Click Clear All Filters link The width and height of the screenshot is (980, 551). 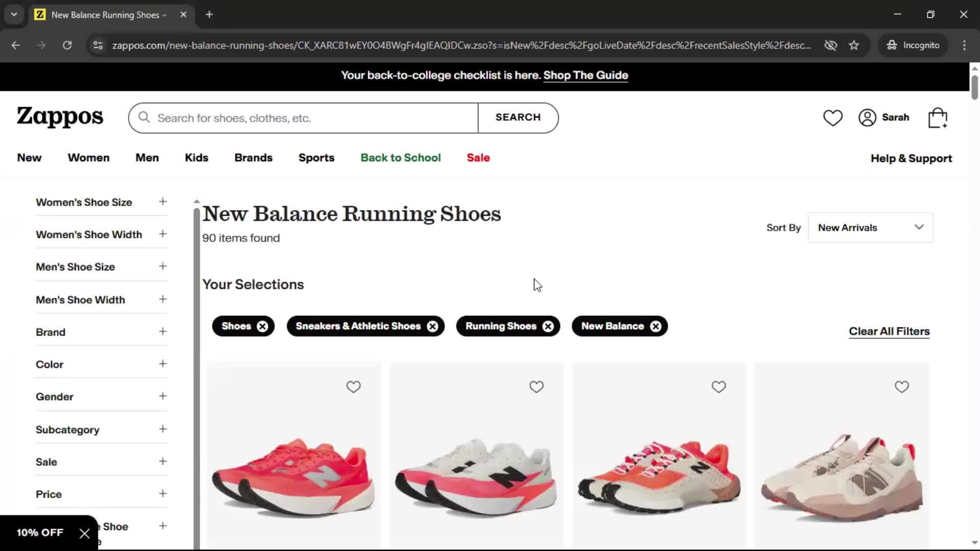click(889, 332)
